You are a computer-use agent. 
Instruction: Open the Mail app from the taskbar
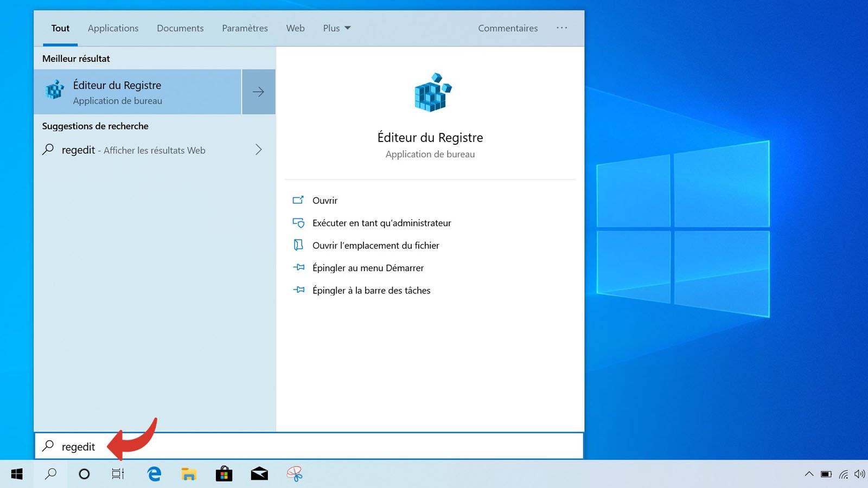(x=259, y=474)
